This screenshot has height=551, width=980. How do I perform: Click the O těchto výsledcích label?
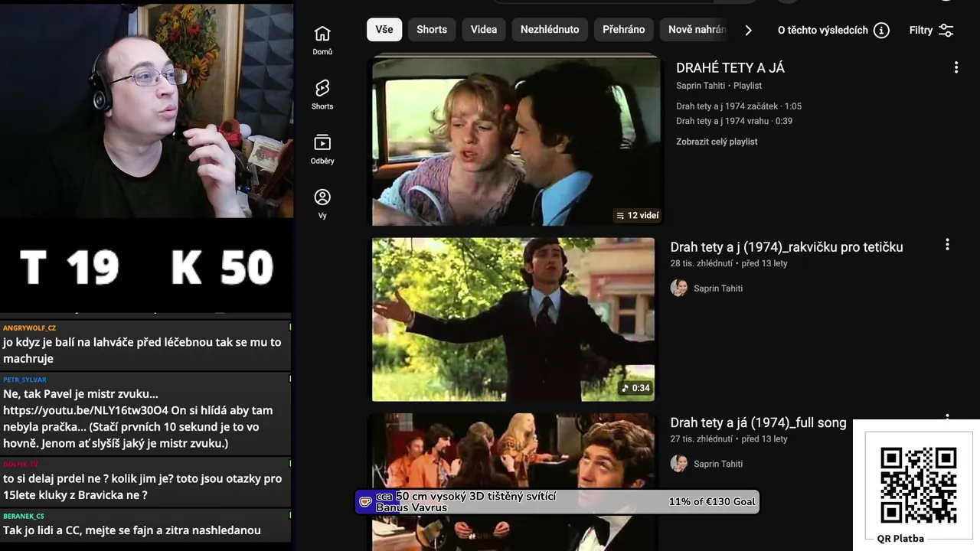(x=823, y=30)
